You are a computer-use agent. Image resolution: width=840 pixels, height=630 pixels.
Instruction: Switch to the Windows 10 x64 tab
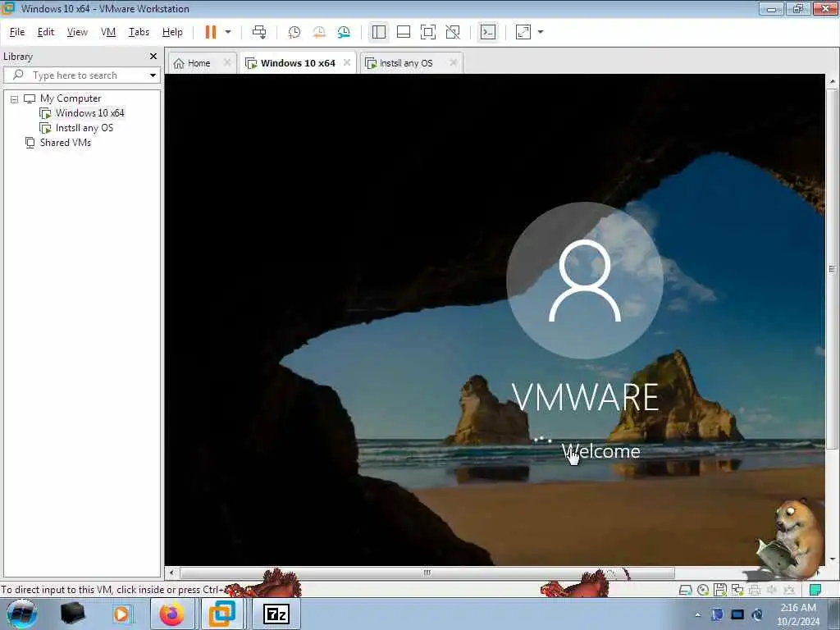pyautogui.click(x=298, y=63)
